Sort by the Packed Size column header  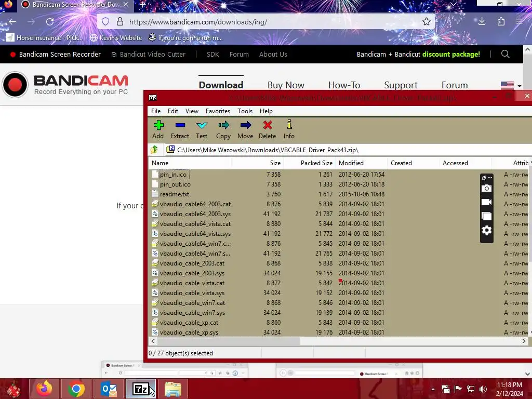[x=310, y=163]
